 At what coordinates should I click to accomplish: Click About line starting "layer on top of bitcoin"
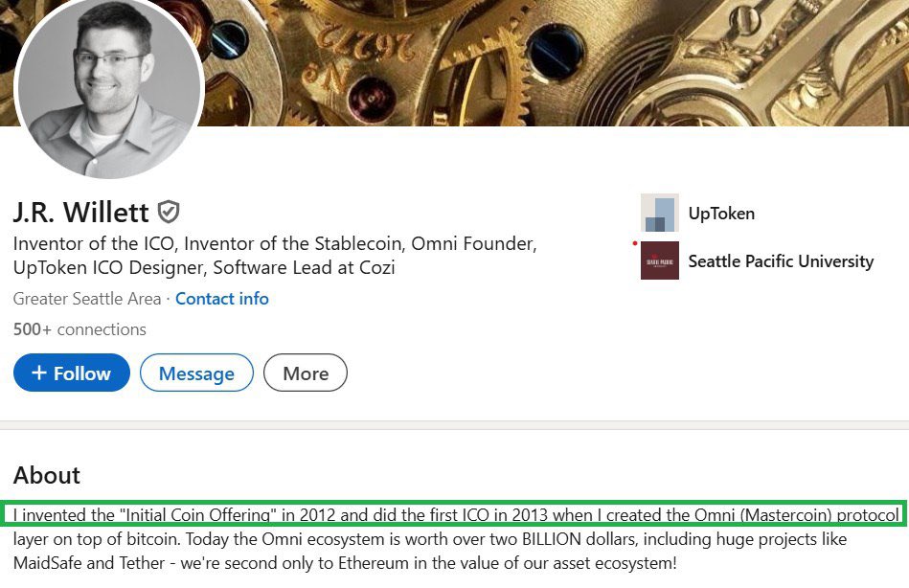point(430,539)
